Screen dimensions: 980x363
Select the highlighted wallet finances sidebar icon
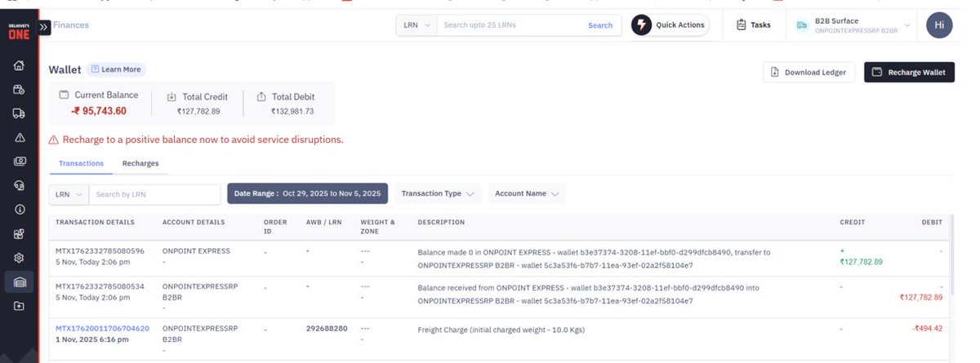coord(19,282)
